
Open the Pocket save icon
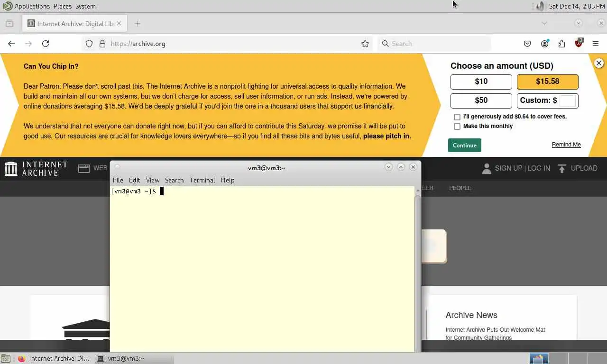pyautogui.click(x=527, y=44)
